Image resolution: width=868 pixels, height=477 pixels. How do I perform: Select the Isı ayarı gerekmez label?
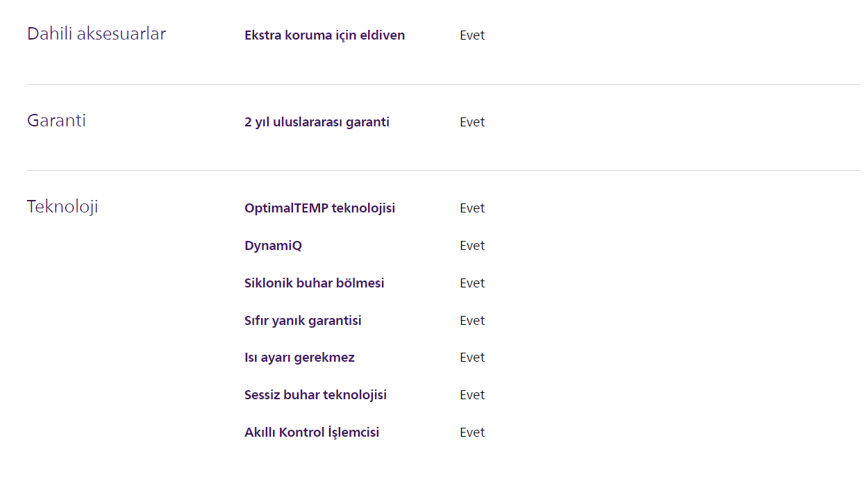coord(299,358)
